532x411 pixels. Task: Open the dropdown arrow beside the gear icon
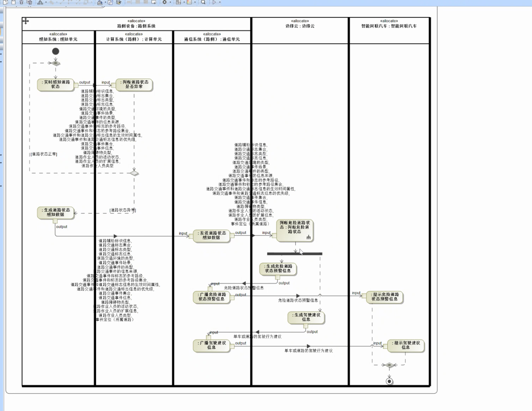pyautogui.click(x=170, y=2)
